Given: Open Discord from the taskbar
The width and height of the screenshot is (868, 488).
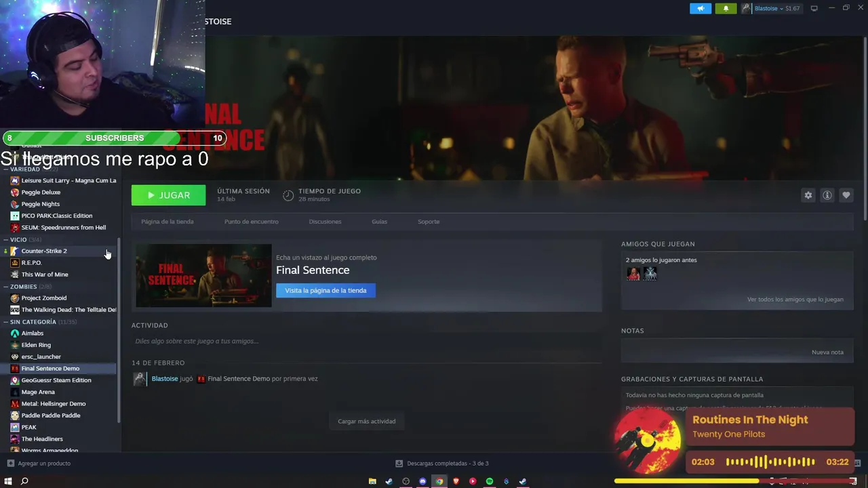Looking at the screenshot, I should 422,481.
